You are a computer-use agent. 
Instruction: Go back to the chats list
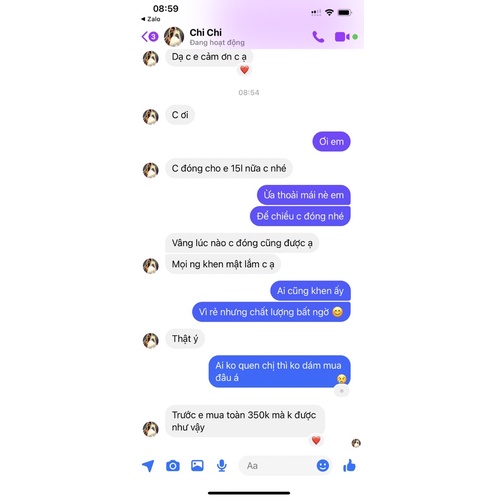(x=150, y=36)
